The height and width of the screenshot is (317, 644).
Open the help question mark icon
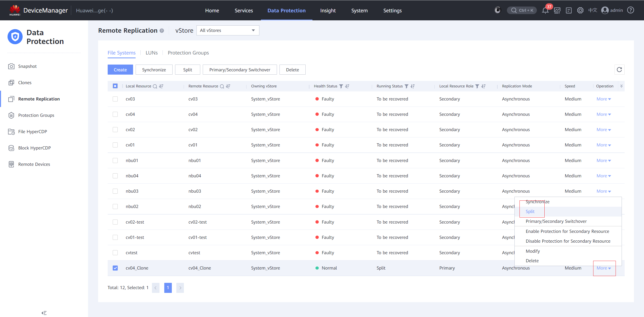pyautogui.click(x=631, y=10)
